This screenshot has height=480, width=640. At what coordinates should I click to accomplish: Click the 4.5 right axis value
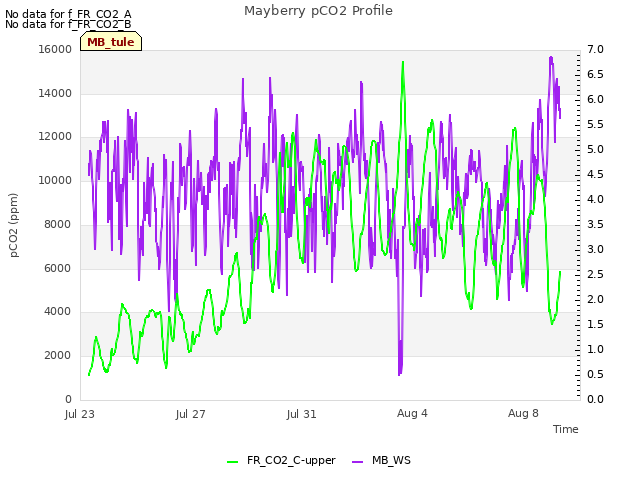tap(595, 174)
